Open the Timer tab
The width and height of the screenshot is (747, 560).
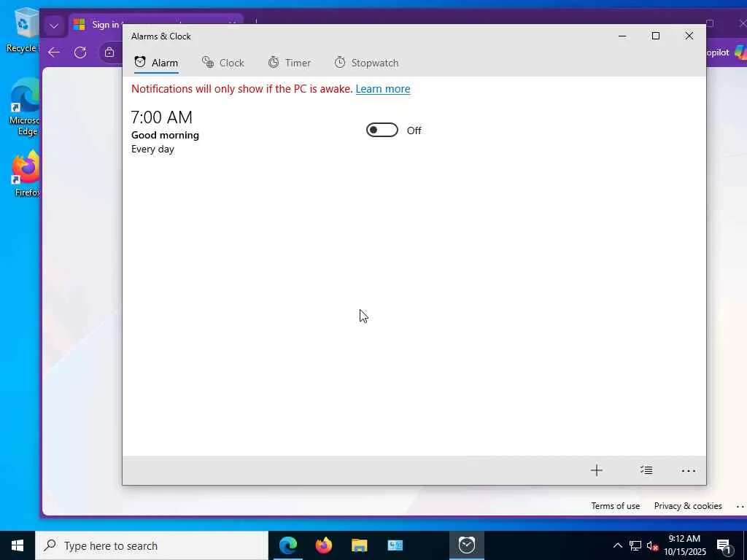(289, 63)
